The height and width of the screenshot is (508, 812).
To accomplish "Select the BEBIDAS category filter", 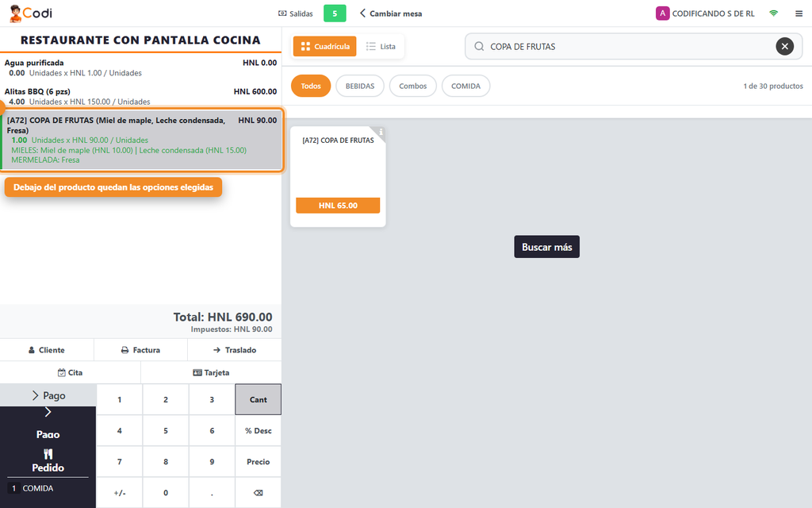I will coord(360,86).
